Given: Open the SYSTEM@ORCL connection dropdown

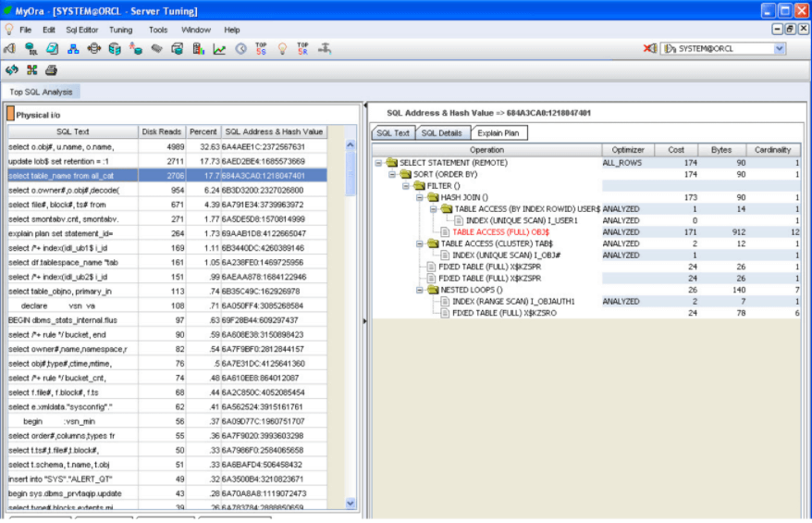Looking at the screenshot, I should [779, 49].
